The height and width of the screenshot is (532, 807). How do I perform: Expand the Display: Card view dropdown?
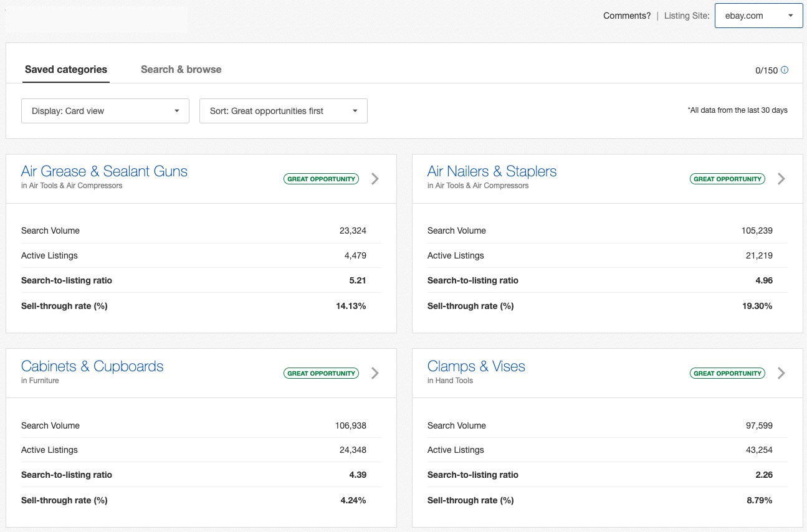coord(105,111)
